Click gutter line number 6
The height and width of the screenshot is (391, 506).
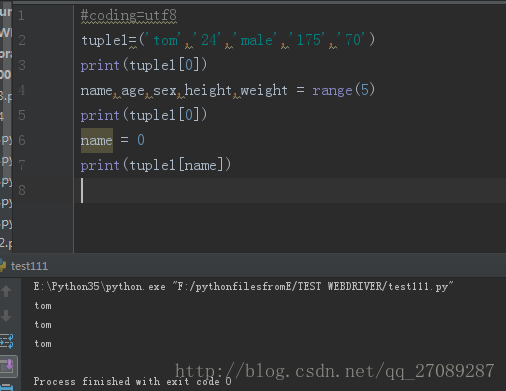coord(22,140)
